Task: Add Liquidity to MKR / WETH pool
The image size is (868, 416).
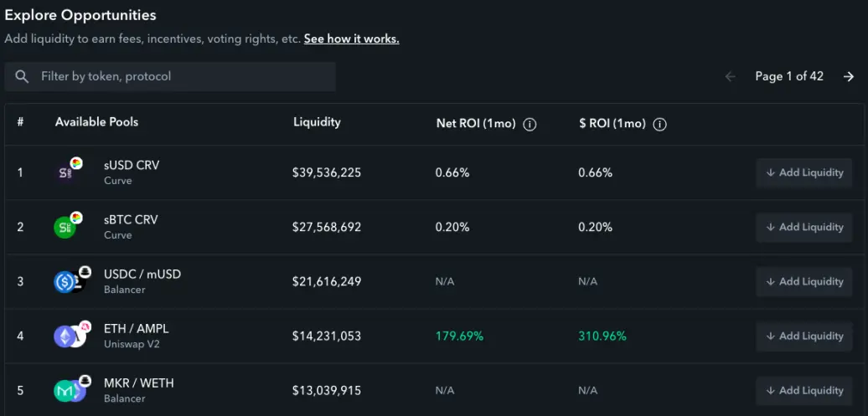Action: (x=803, y=391)
